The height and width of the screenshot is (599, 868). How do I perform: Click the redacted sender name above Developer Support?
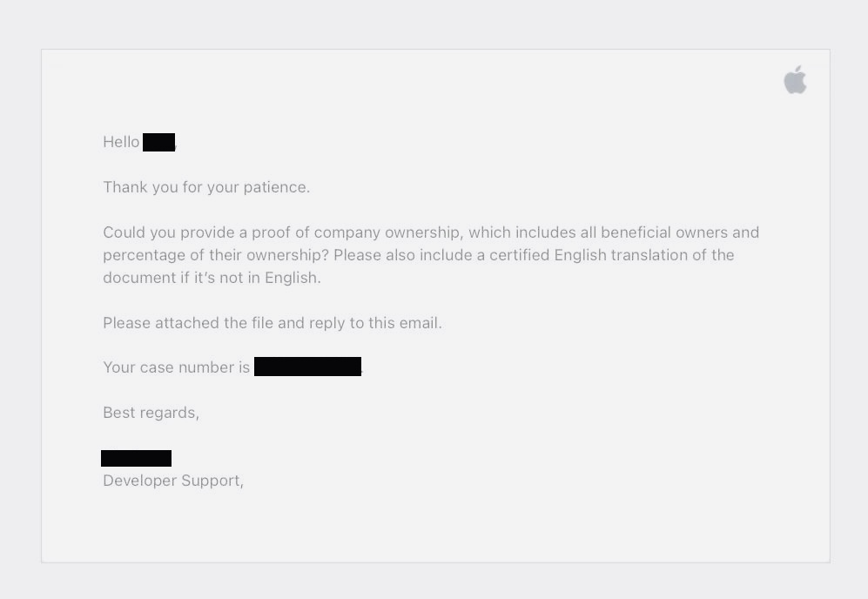136,458
